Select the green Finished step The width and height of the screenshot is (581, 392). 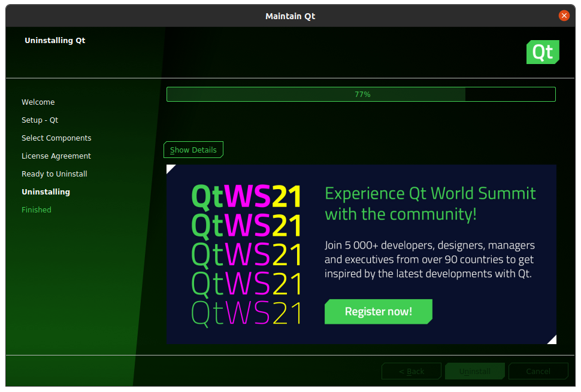coord(37,210)
